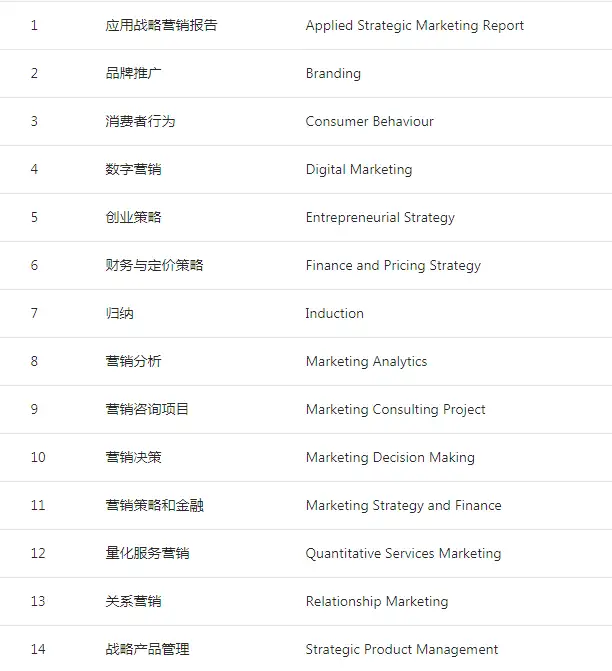Viewport: 612px width, 671px height.
Task: Click Finance and Pricing Strategy text
Action: tap(393, 265)
